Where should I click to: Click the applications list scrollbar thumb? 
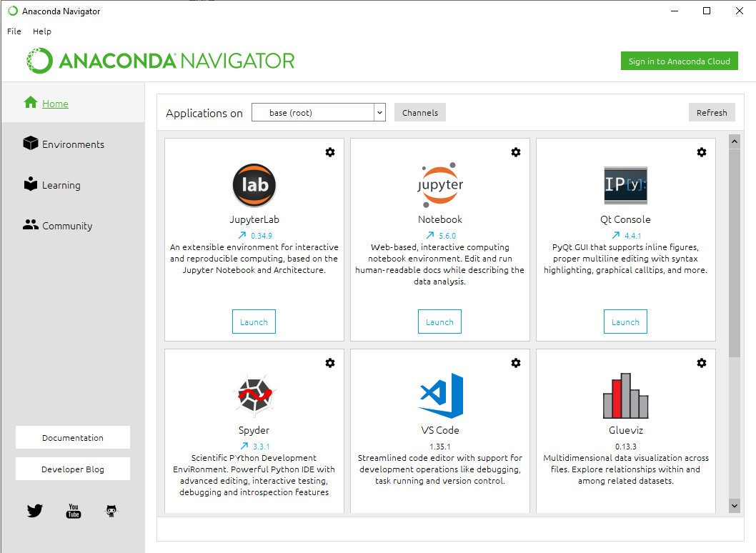[735, 253]
